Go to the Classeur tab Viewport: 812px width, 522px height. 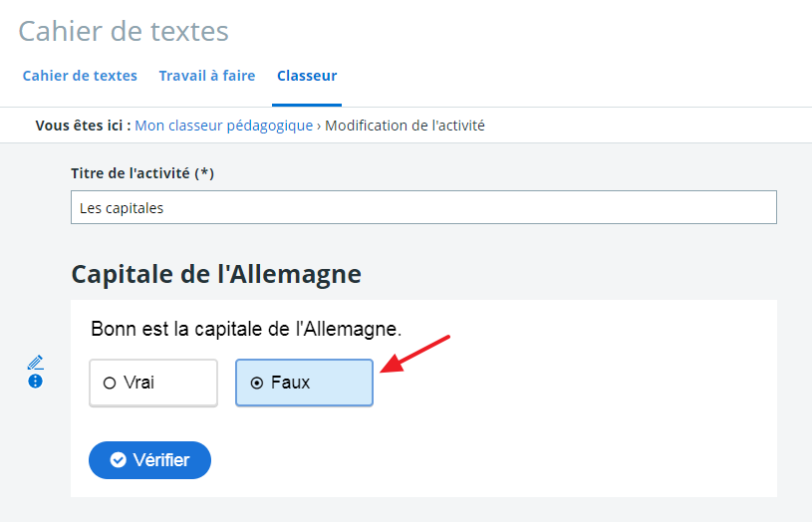[x=307, y=76]
